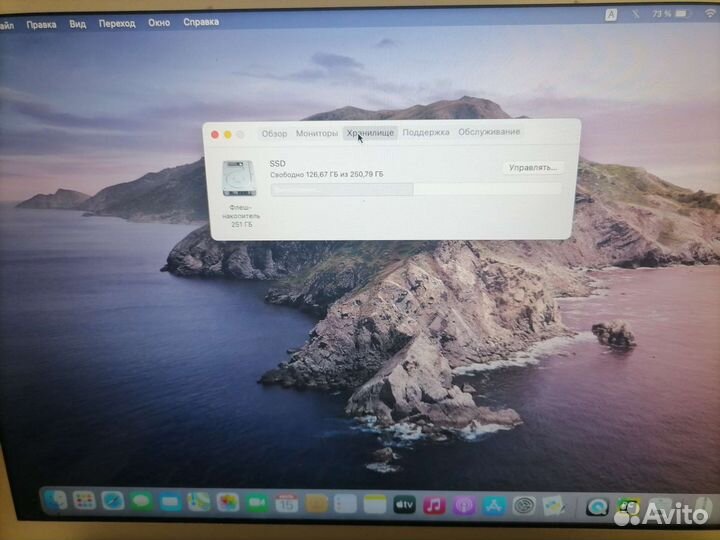Screen dimensions: 720x540
Task: Open the Photos app in Dock
Action: tap(228, 502)
